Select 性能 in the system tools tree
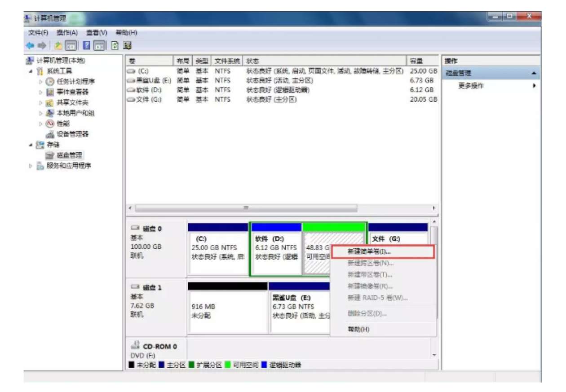This screenshot has width=566, height=392. point(63,123)
